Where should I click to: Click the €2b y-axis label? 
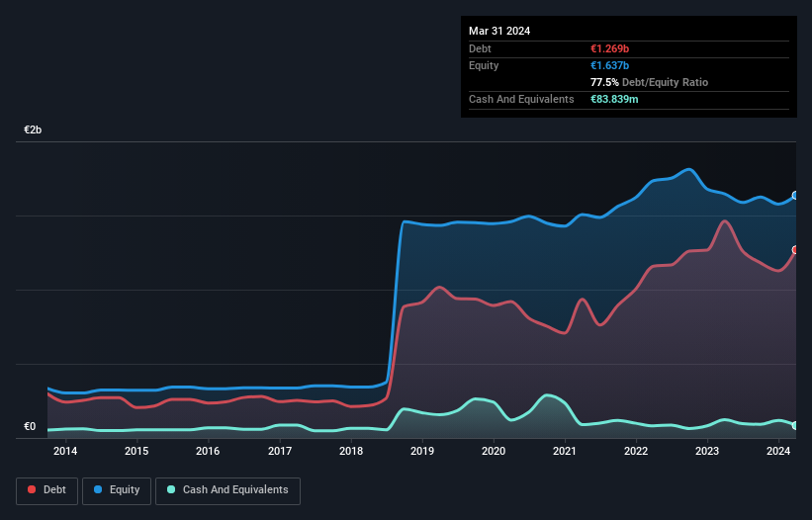pyautogui.click(x=33, y=130)
